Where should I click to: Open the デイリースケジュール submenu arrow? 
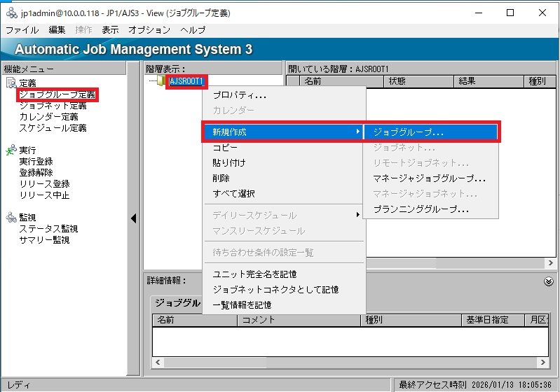357,215
